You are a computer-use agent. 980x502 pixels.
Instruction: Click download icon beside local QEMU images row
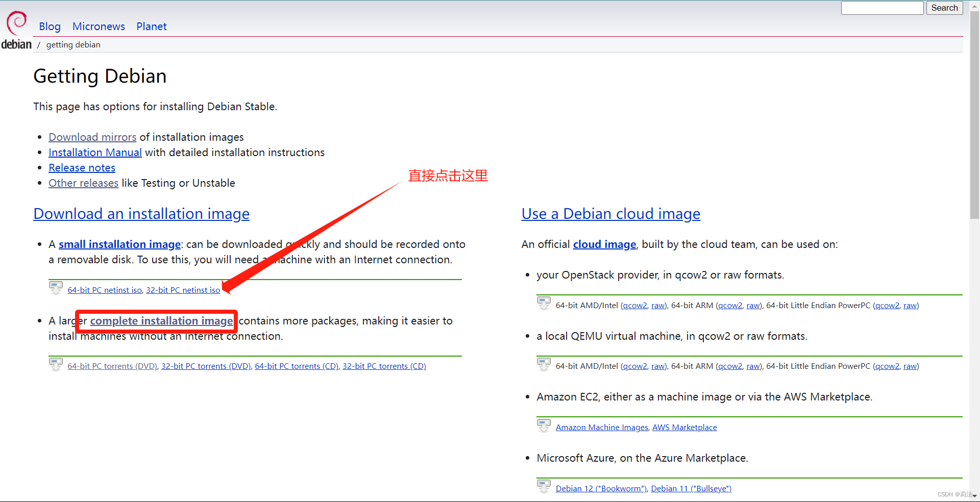544,364
